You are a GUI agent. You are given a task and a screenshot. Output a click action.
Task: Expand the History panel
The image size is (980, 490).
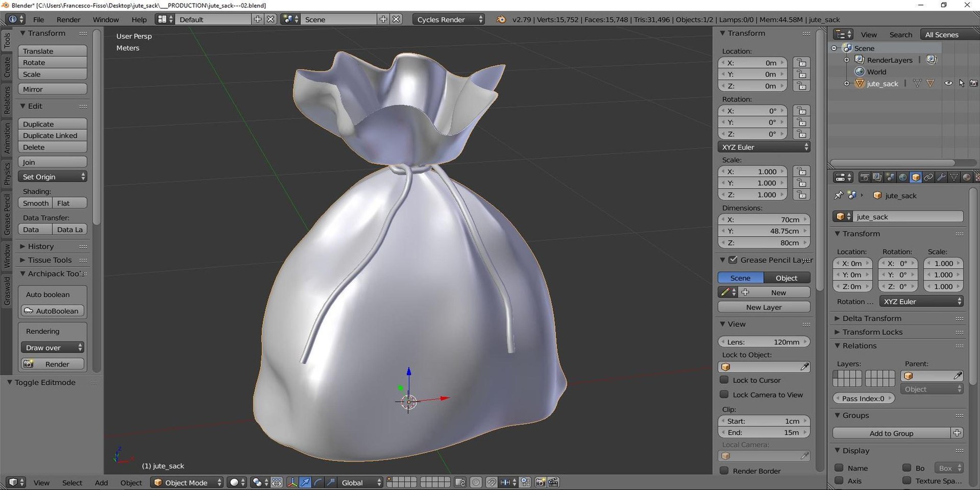coord(40,246)
